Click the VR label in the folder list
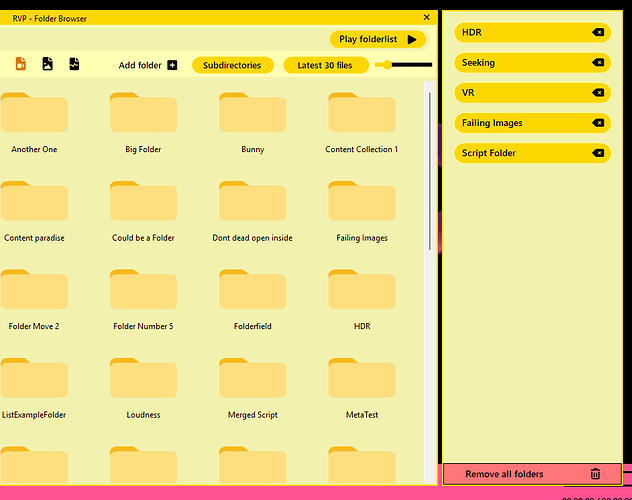Image resolution: width=632 pixels, height=500 pixels. [468, 93]
